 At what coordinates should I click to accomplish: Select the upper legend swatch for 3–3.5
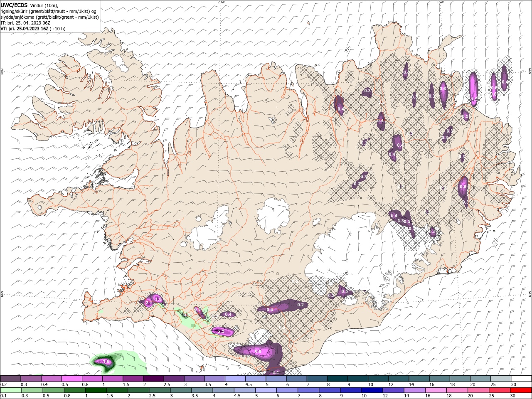coord(194,379)
